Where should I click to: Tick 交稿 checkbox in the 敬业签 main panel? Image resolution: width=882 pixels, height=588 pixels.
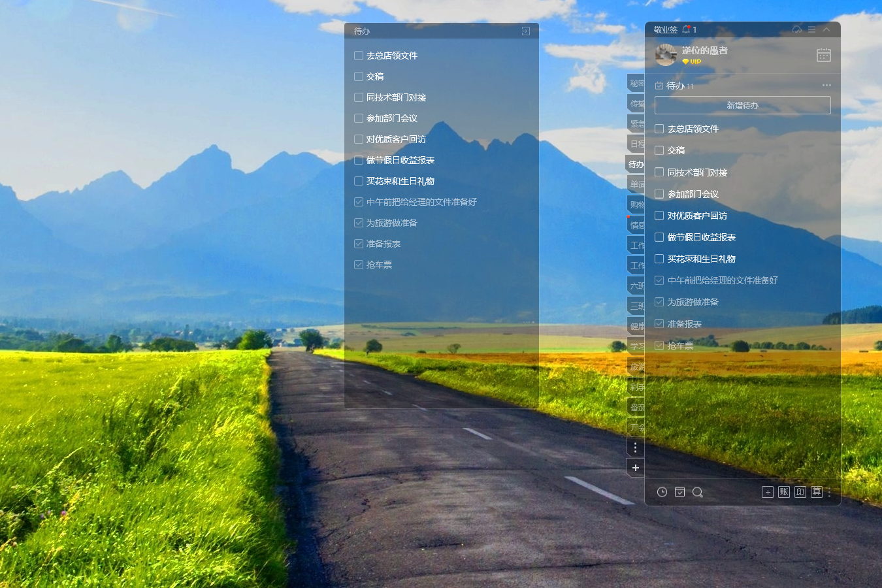pos(659,150)
